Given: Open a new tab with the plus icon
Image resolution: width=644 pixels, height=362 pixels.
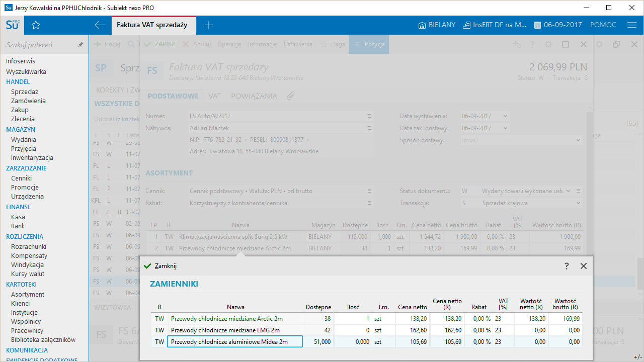Looking at the screenshot, I should pyautogui.click(x=209, y=25).
